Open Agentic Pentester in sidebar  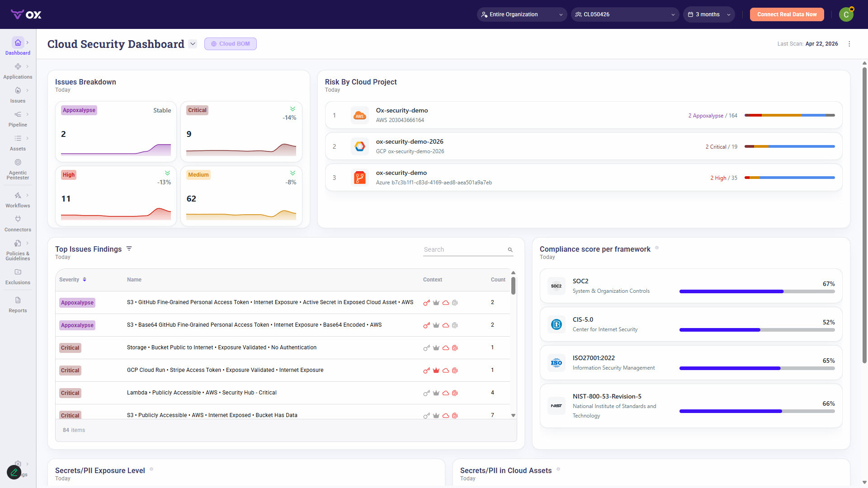click(x=18, y=169)
